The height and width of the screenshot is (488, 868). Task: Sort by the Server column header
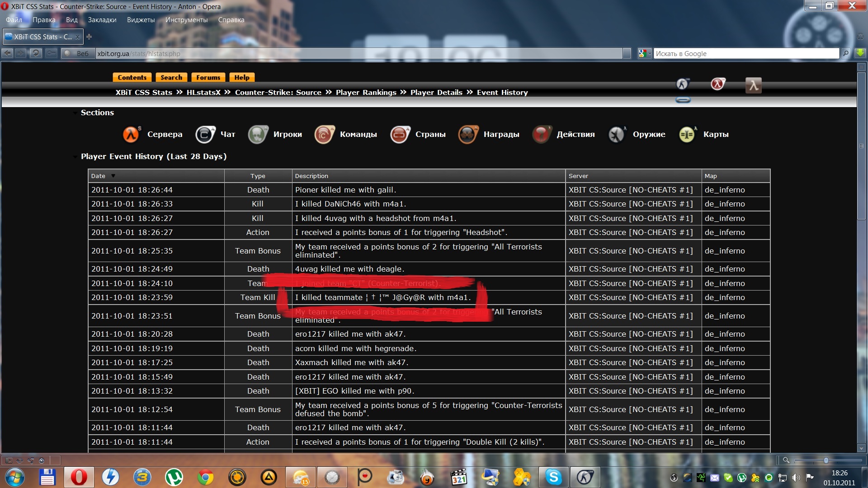point(578,176)
